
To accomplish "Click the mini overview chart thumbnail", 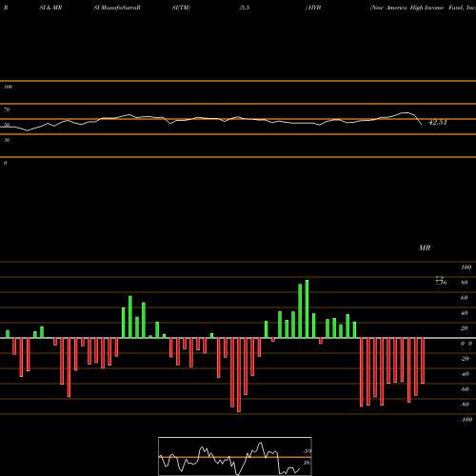I will click(235, 456).
